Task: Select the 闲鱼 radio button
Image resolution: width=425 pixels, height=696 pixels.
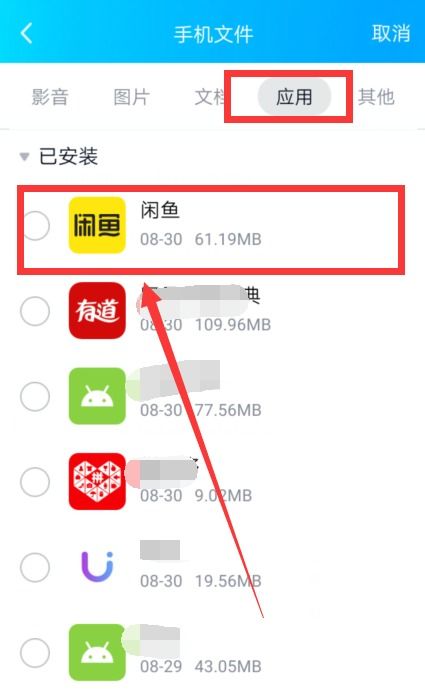Action: point(36,225)
